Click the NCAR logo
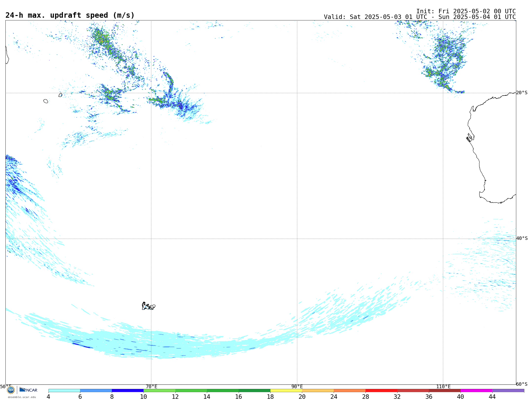 [28, 390]
